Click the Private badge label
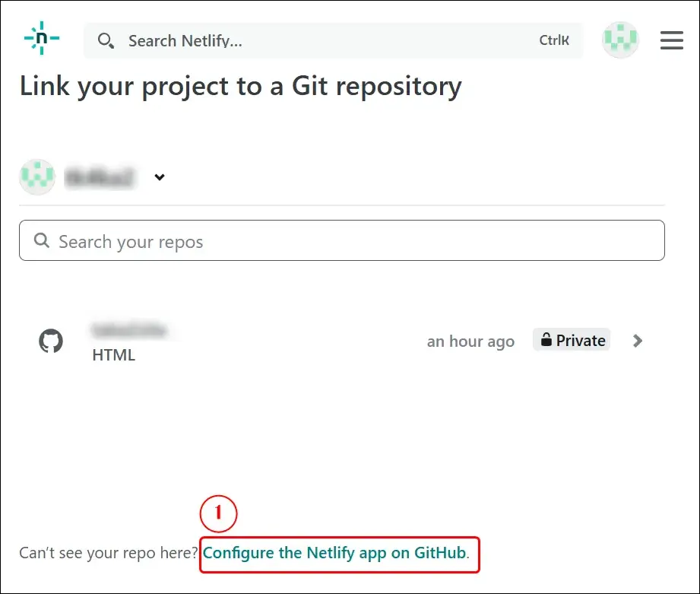 click(581, 341)
